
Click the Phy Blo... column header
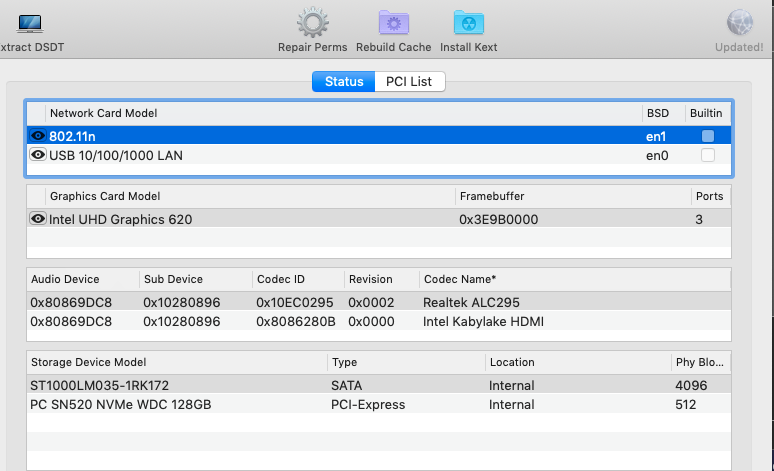701,362
